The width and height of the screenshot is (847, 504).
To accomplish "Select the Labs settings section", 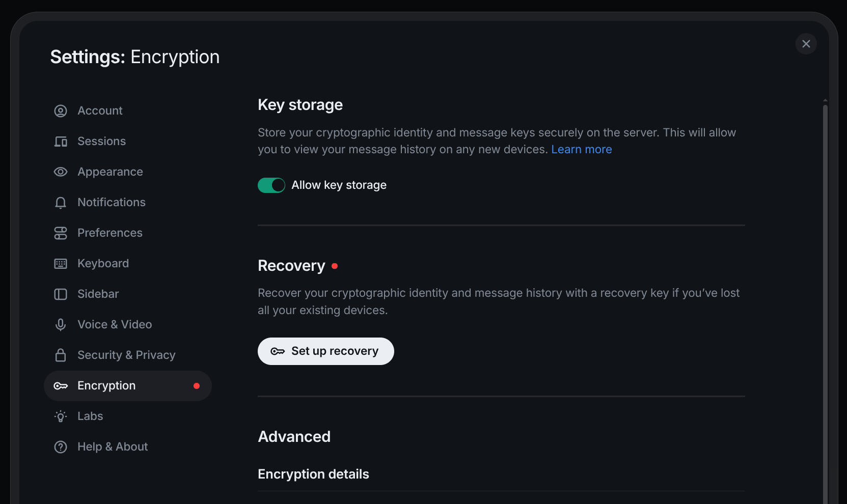I will coord(90,416).
